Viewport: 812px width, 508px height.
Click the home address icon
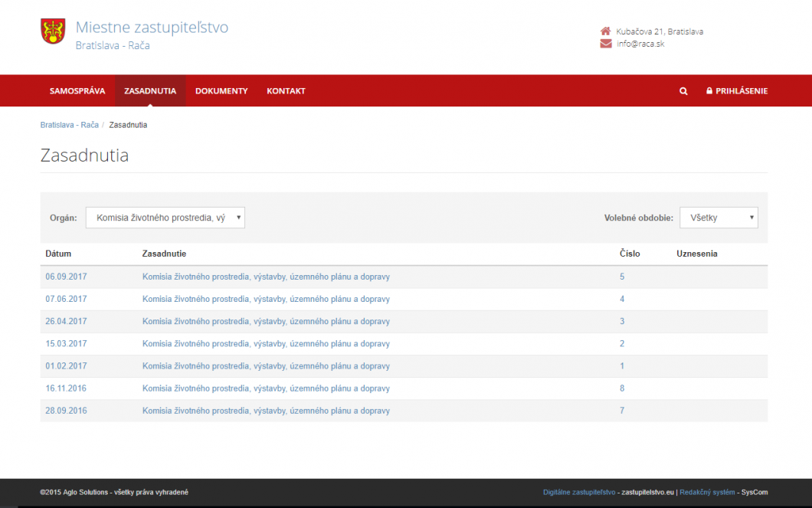tap(605, 31)
